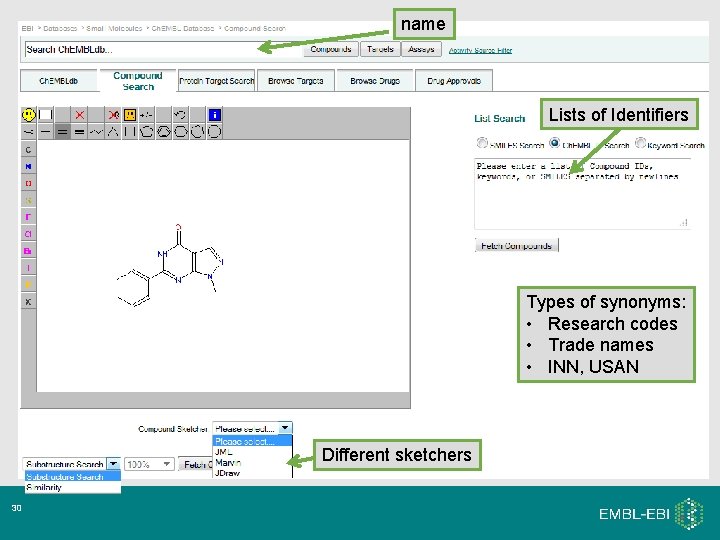This screenshot has height=540, width=720.
Task: Click the orange query face icon
Action: point(130,114)
